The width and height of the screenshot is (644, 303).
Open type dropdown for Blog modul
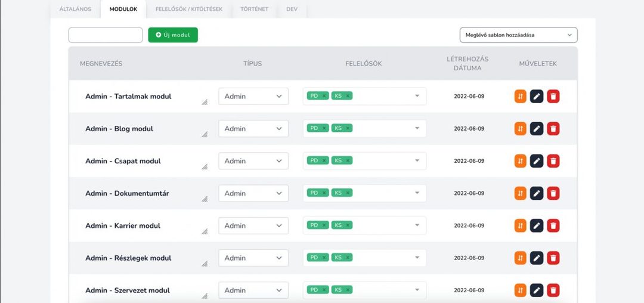click(x=253, y=128)
